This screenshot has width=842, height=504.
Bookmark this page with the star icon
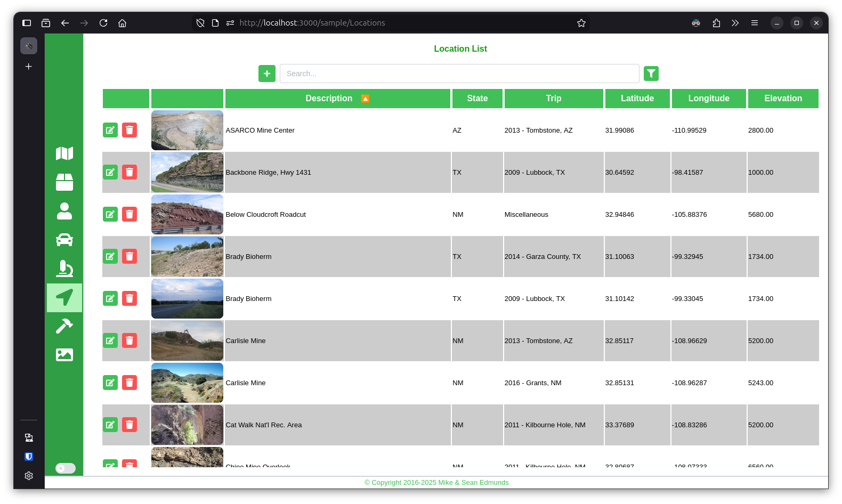pyautogui.click(x=581, y=23)
